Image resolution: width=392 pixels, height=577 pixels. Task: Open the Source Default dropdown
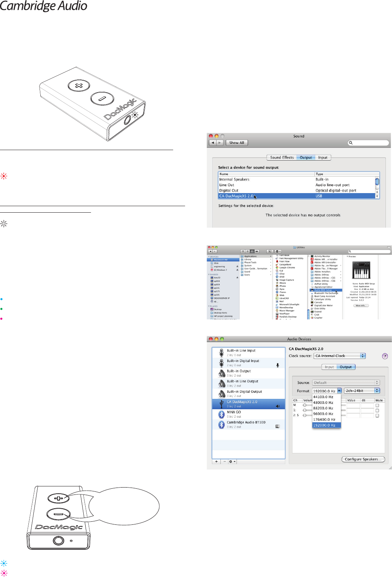coord(346,382)
